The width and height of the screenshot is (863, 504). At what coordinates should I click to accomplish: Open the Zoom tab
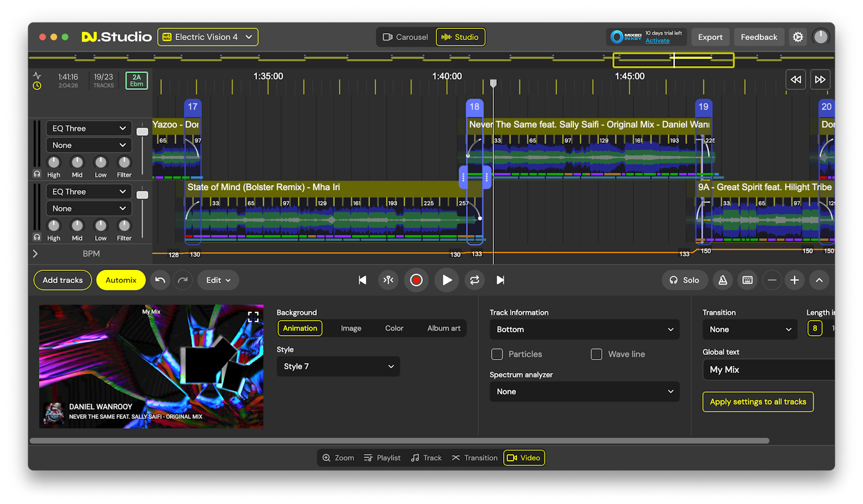pos(338,458)
